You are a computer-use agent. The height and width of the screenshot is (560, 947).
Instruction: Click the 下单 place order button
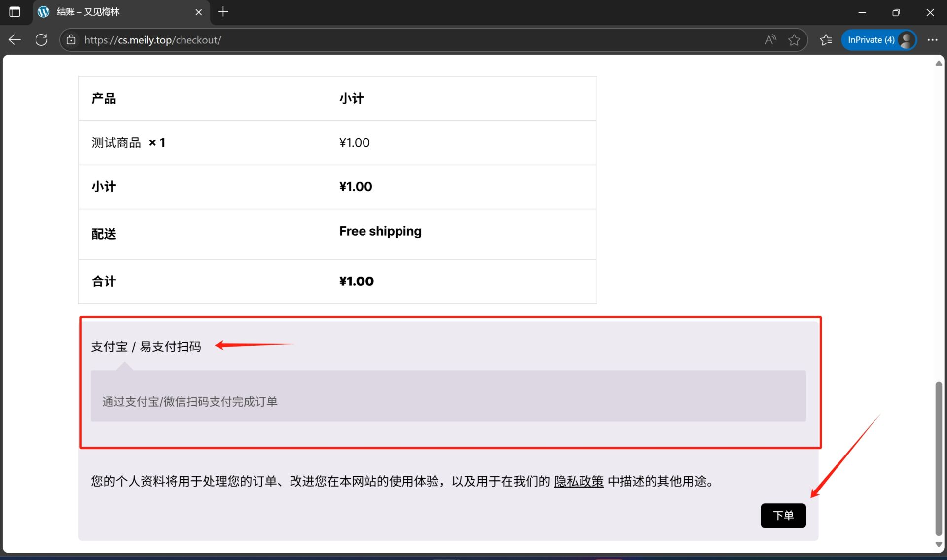[x=783, y=516]
